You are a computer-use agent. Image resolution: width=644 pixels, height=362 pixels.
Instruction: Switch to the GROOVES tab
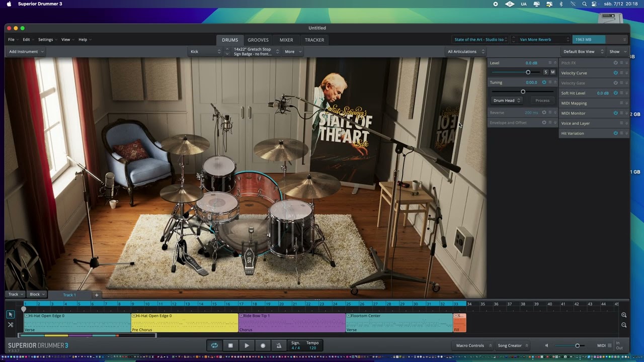click(x=258, y=40)
